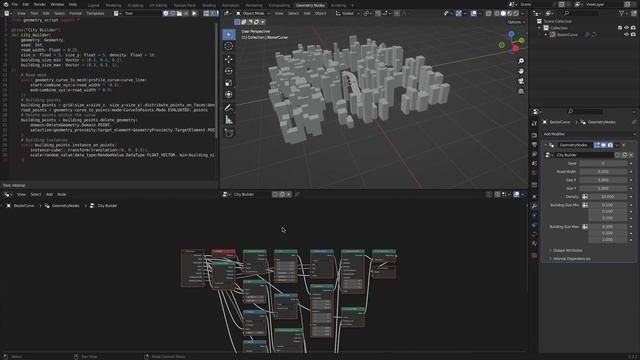Click the blue Z axis gizmo ball

[x=511, y=34]
